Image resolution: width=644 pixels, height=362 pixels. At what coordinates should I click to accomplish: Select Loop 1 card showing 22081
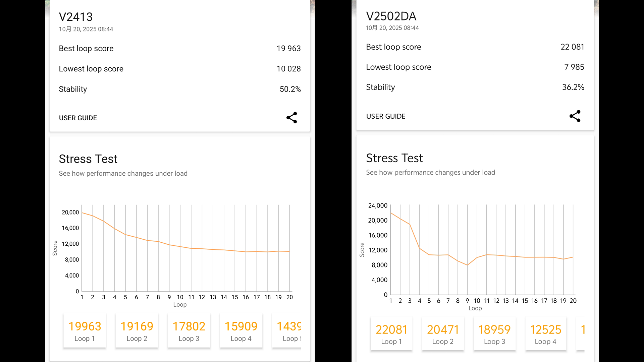[391, 334]
